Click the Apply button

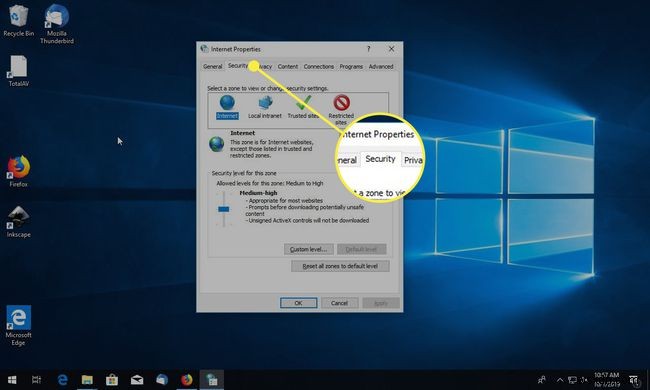click(381, 303)
